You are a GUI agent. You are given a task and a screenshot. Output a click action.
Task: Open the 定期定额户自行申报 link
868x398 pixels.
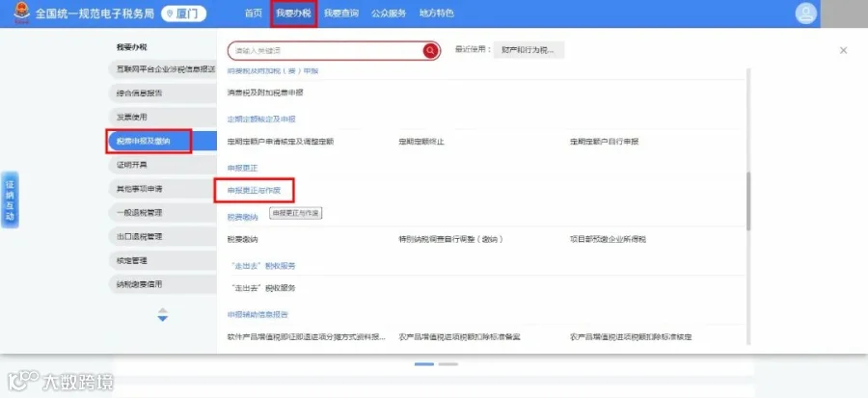coord(605,142)
